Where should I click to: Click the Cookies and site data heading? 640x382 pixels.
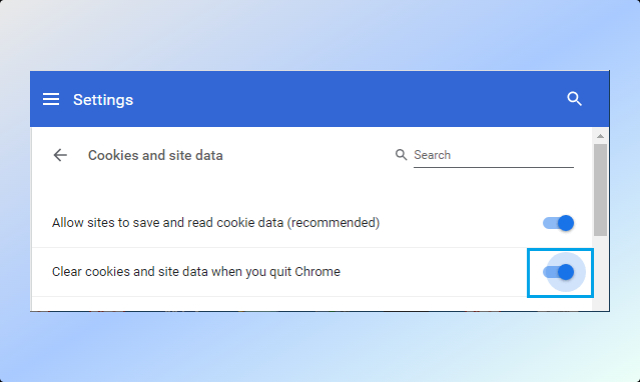tap(156, 155)
